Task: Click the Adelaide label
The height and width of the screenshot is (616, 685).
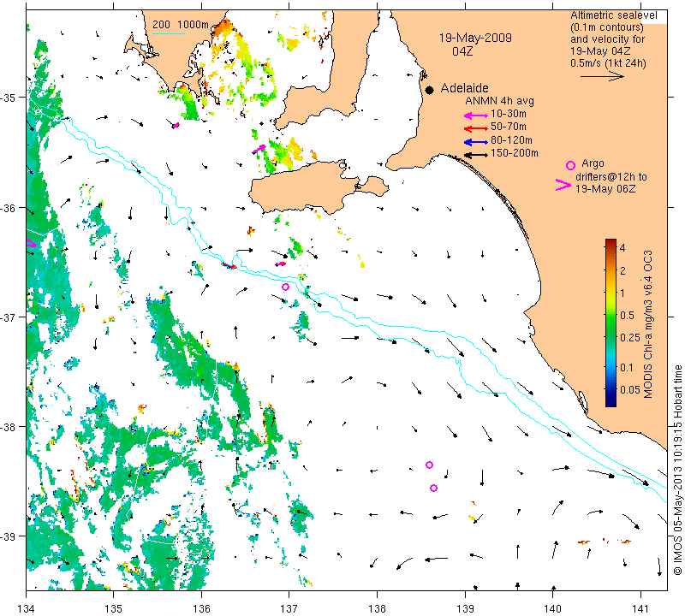Action: click(x=464, y=88)
